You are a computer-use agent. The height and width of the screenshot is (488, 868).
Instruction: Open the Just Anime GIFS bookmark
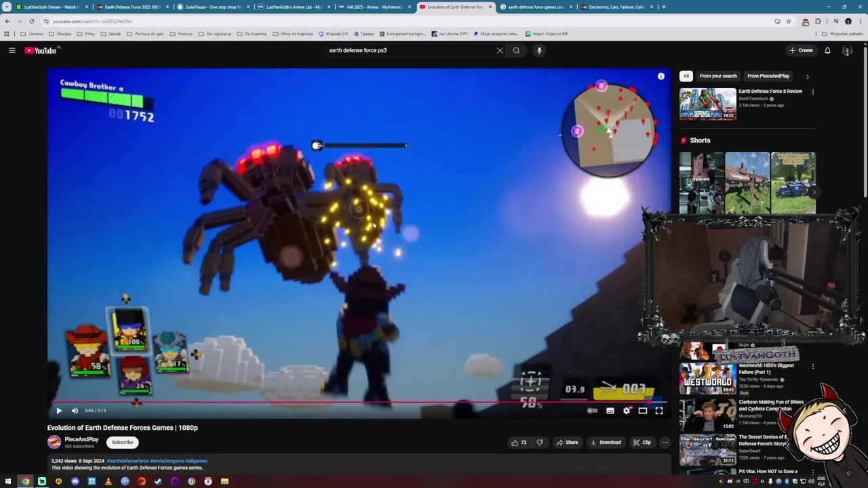[x=450, y=34]
